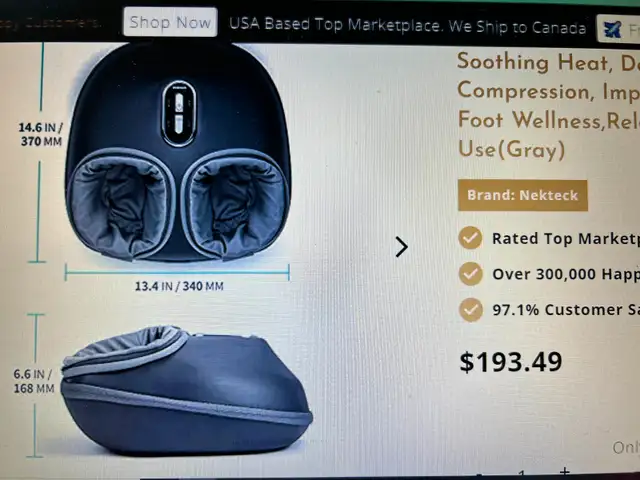This screenshot has height=480, width=640.
Task: Click the Brand: Nekteck badge
Action: click(522, 195)
